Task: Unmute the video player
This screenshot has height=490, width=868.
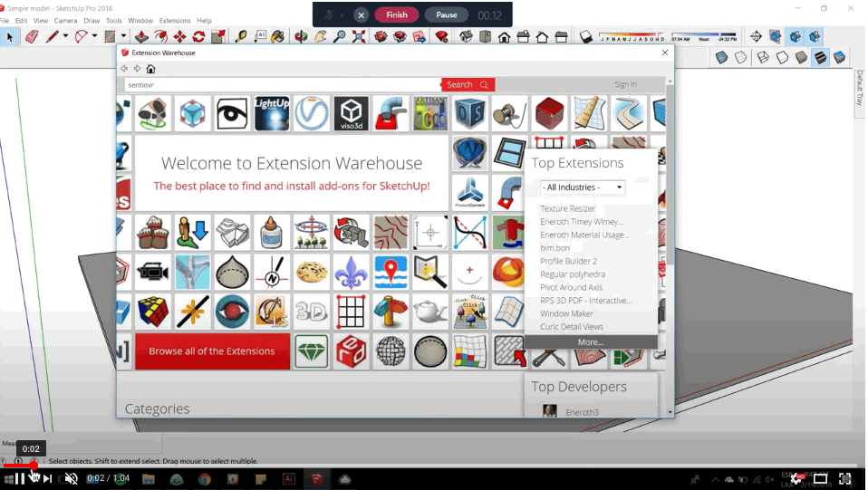Action: point(71,478)
